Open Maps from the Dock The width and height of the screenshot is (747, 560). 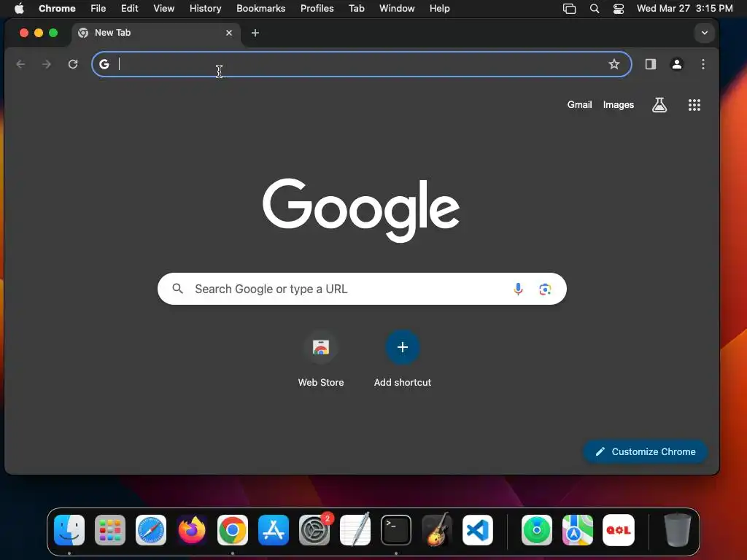click(578, 530)
